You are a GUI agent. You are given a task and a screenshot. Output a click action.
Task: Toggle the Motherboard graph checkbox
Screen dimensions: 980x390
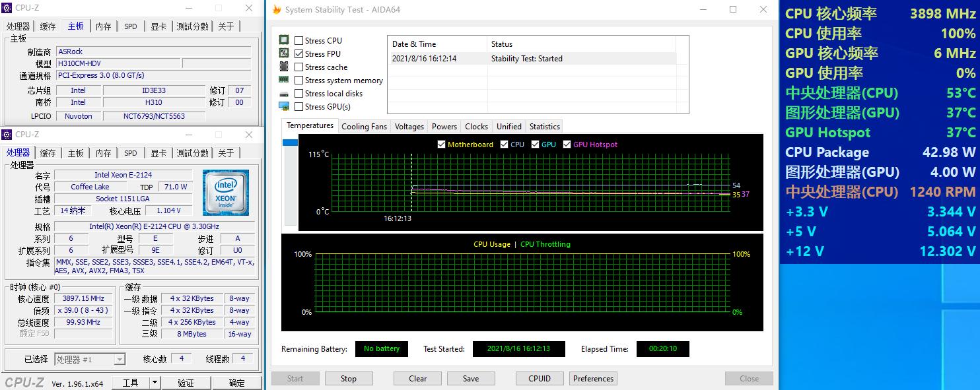(441, 145)
